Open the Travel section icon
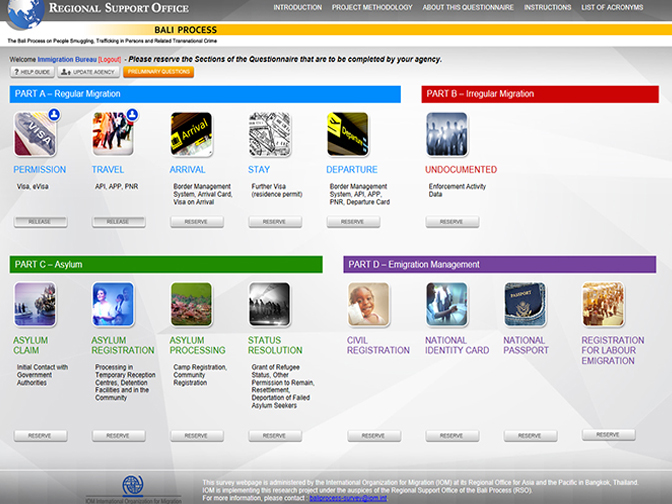672x504 pixels. point(113,134)
